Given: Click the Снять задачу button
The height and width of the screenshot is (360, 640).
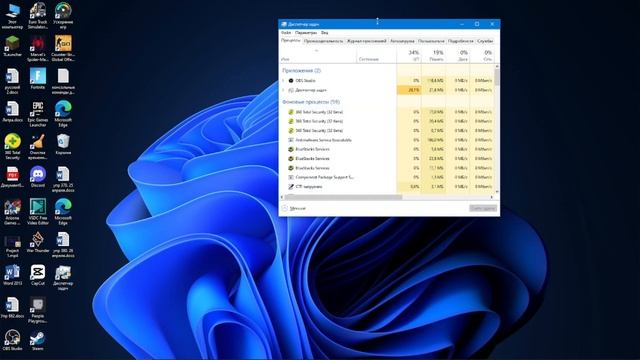Looking at the screenshot, I should pyautogui.click(x=483, y=209).
